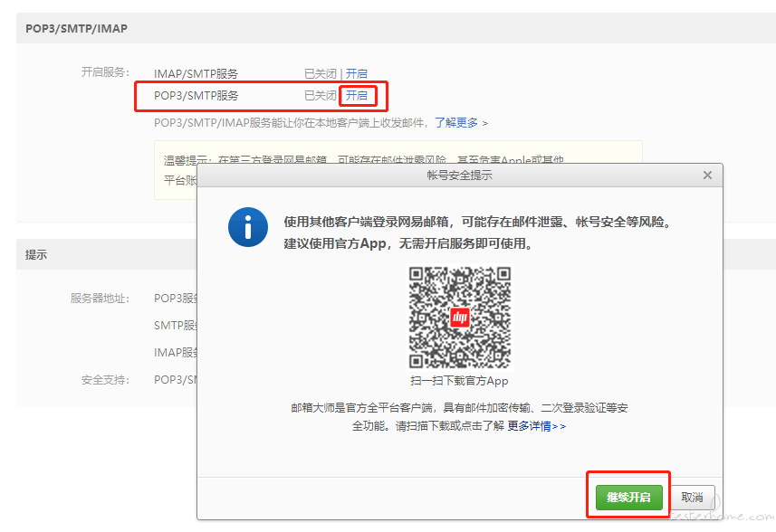Click the SMTP服 server row text
Viewport: 776px width, 532px height.
pos(176,326)
